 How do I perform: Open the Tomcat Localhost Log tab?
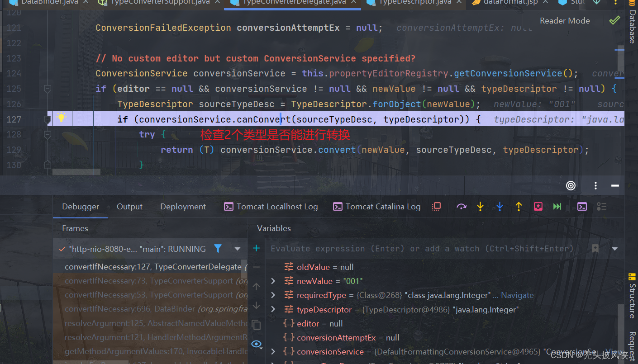[271, 207]
